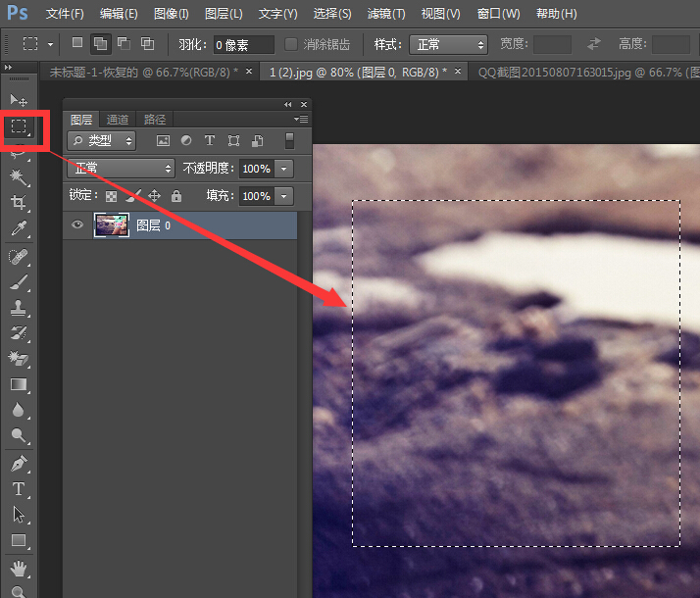
Task: Select the Brush tool
Action: [x=19, y=282]
